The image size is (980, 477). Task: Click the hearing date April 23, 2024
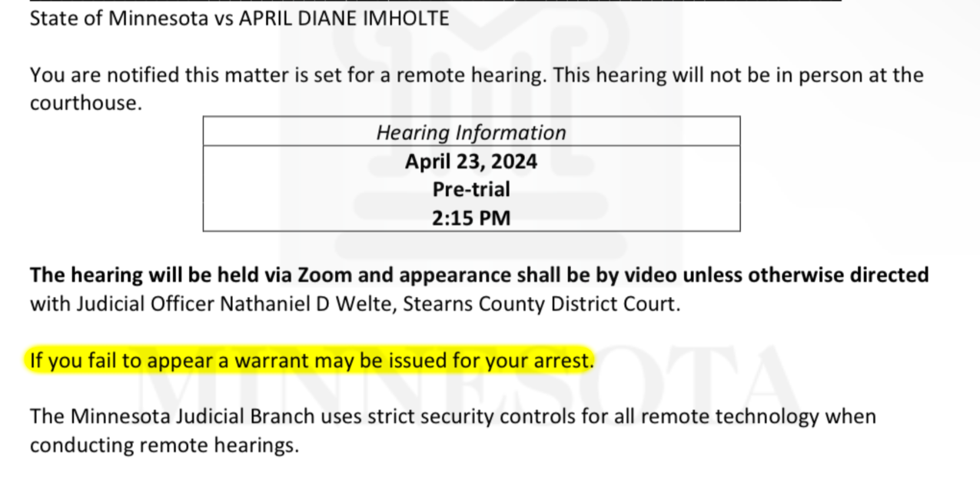tap(471, 162)
